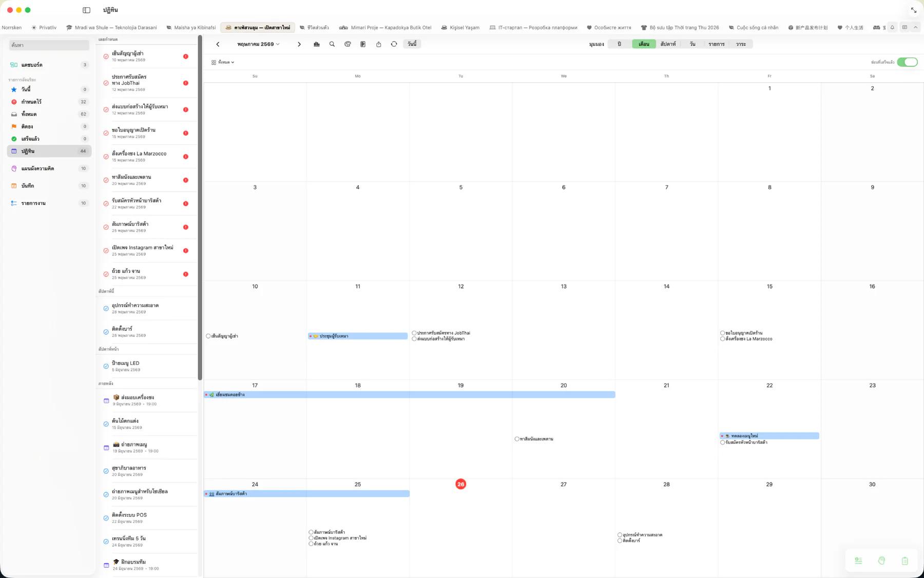Complete อุปกรณ์ทำความสะอาด in task list

pyautogui.click(x=106, y=309)
